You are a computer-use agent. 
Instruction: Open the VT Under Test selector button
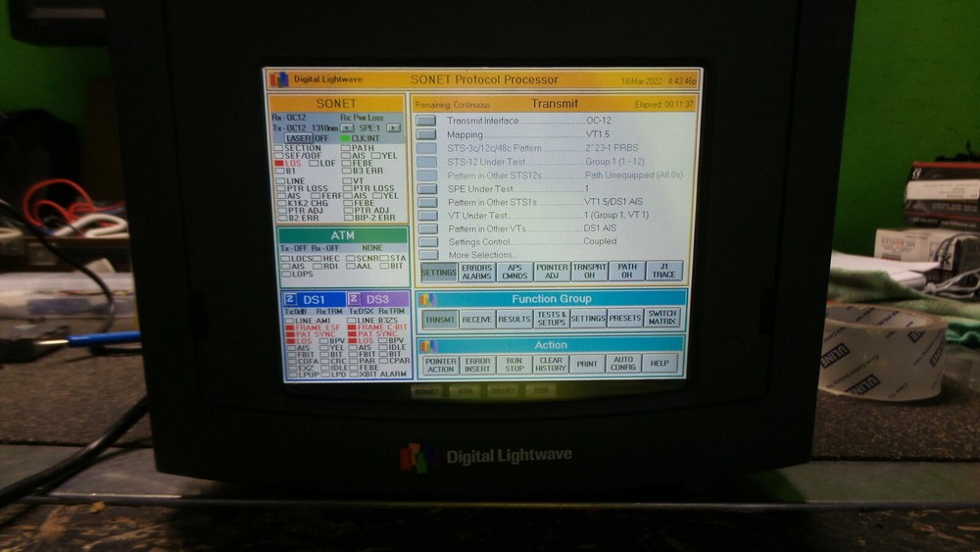click(x=428, y=216)
